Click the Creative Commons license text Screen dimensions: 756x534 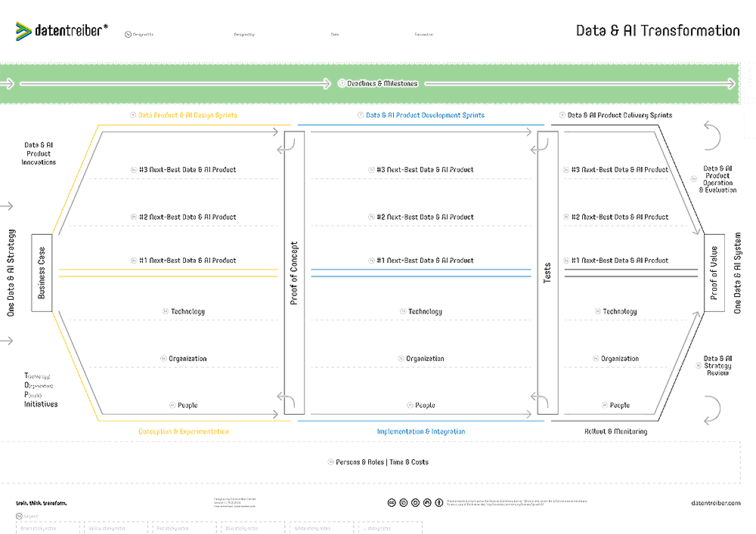516,503
